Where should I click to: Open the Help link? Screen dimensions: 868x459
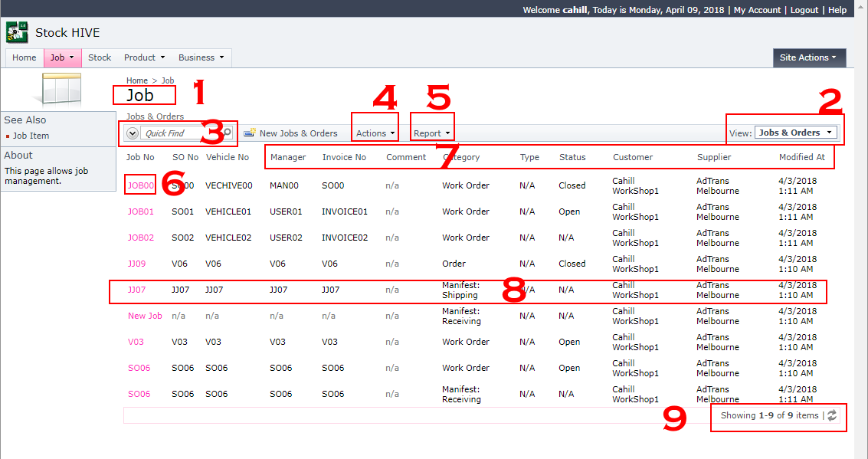pyautogui.click(x=837, y=10)
